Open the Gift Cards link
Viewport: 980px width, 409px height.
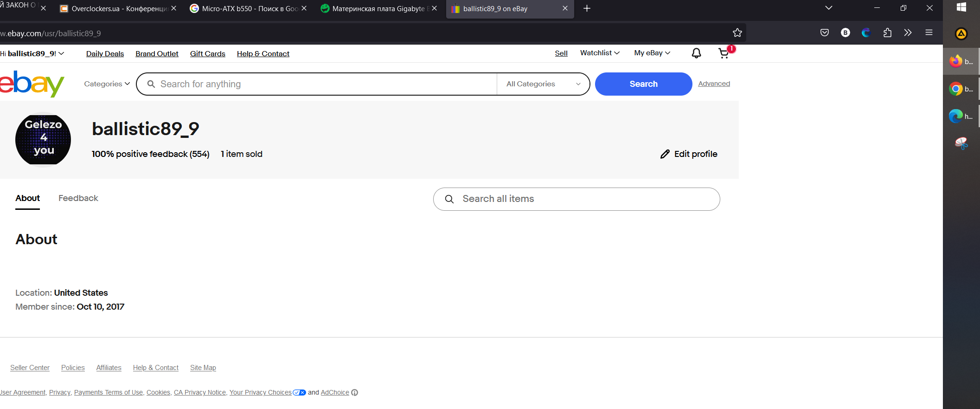pos(208,54)
